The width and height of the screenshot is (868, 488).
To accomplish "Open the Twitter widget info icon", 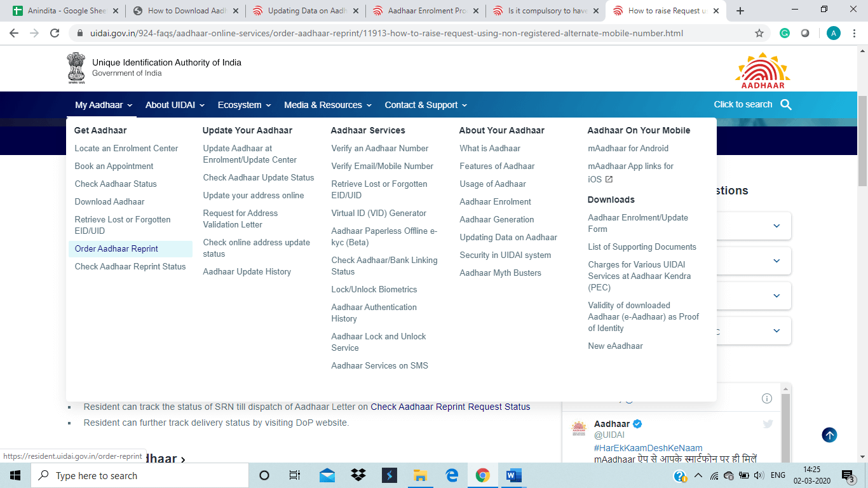I will click(767, 398).
